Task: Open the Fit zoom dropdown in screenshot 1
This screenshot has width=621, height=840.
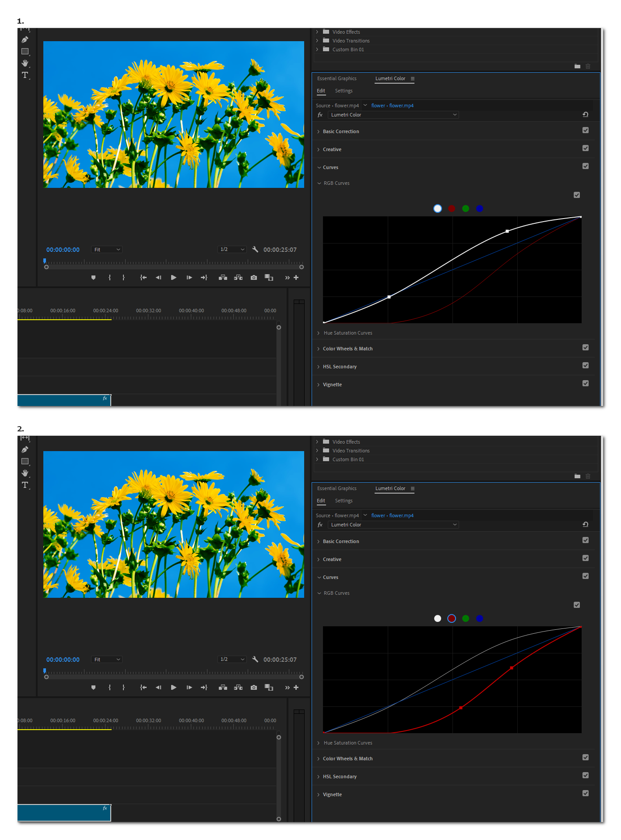Action: pyautogui.click(x=106, y=250)
